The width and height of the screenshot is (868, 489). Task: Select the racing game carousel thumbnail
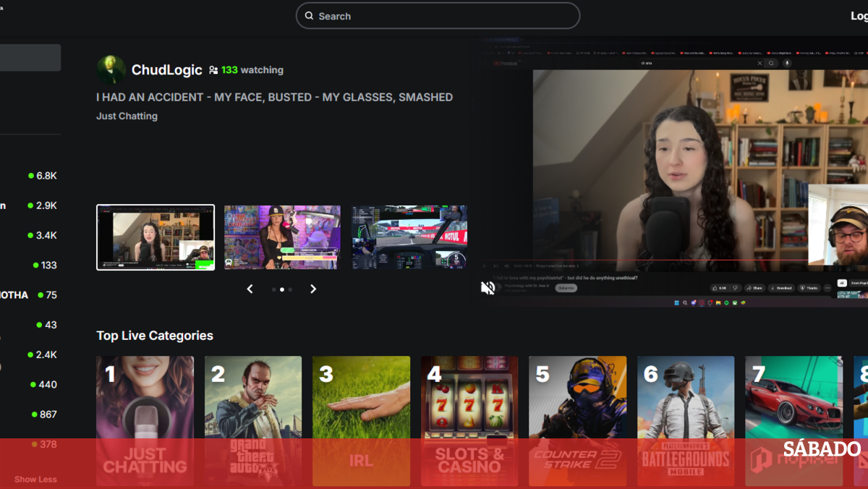click(x=409, y=237)
